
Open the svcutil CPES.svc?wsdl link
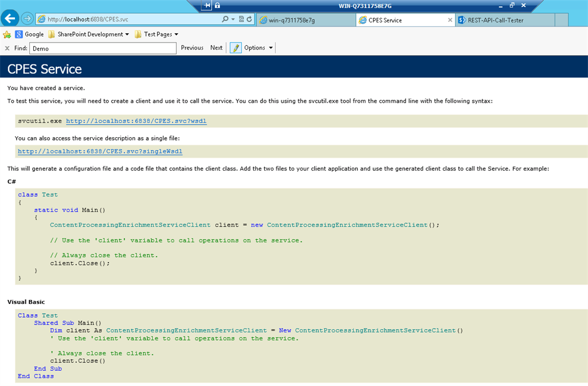136,121
